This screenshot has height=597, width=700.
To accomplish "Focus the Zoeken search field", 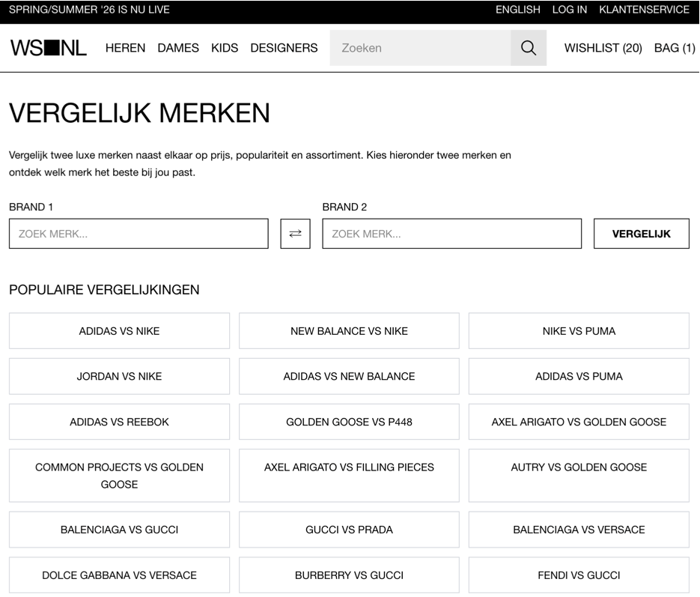I will 420,48.
